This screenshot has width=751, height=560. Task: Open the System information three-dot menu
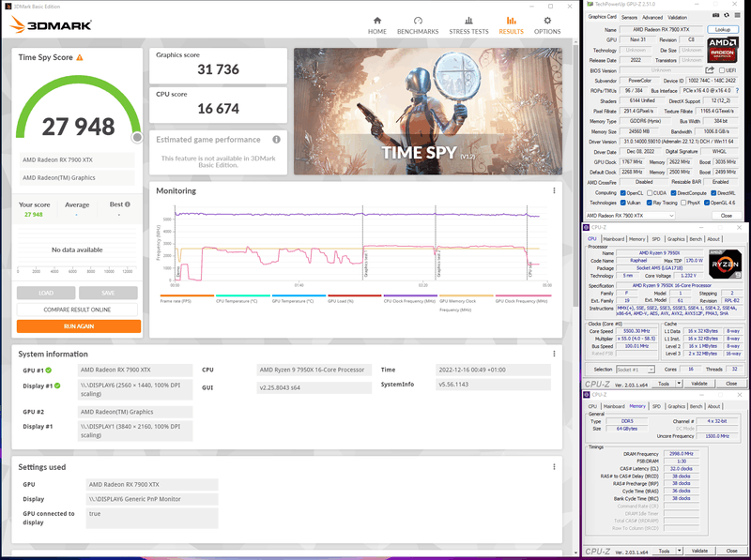[554, 354]
